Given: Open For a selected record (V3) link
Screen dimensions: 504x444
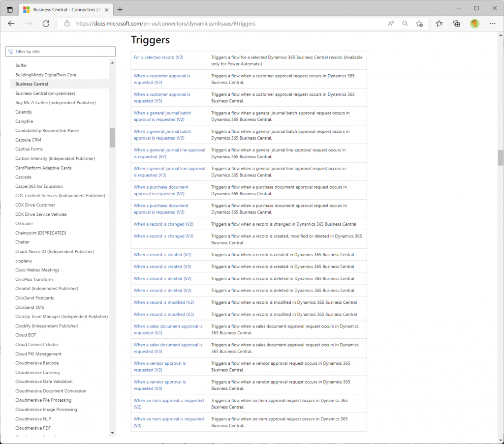Looking at the screenshot, I should pos(158,58).
